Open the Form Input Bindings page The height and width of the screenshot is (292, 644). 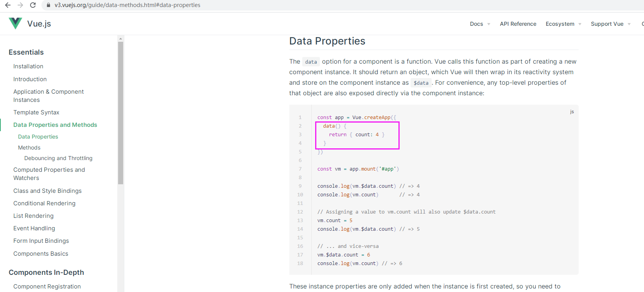(x=41, y=241)
